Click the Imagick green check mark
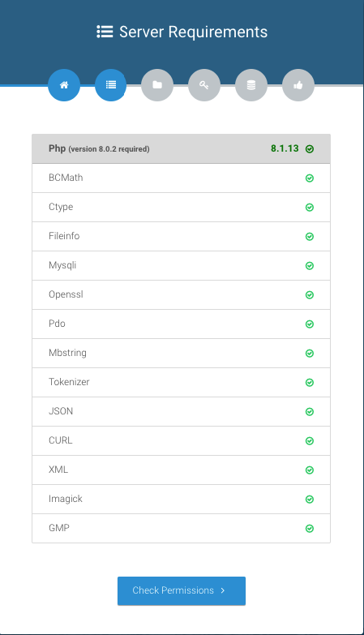364x635 pixels. [310, 500]
